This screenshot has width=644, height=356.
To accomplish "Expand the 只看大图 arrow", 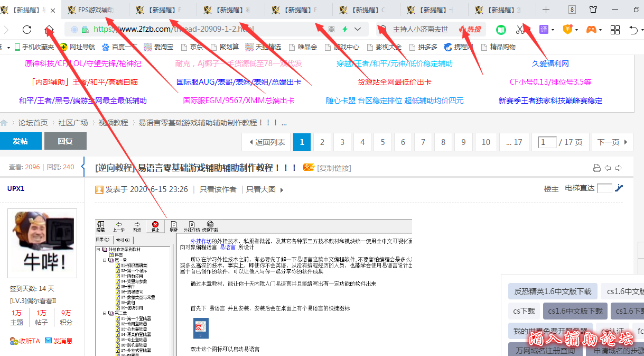I will [282, 190].
